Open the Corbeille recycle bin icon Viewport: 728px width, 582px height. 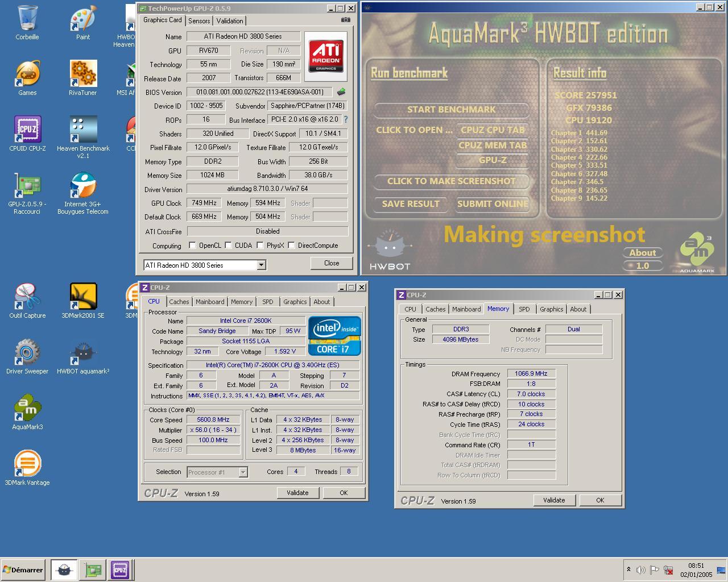tap(27, 23)
